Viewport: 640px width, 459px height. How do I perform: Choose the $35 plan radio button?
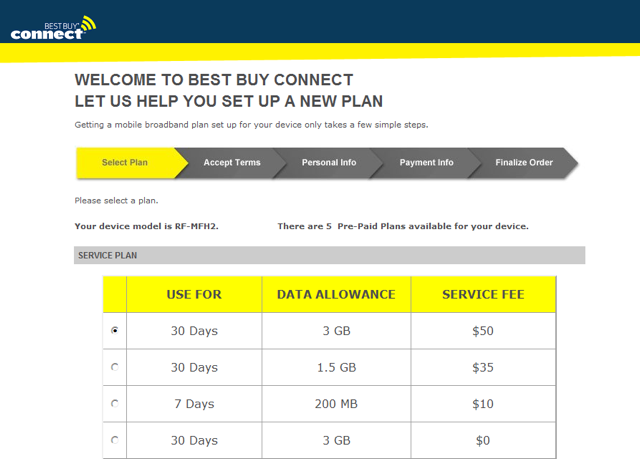[x=115, y=367]
